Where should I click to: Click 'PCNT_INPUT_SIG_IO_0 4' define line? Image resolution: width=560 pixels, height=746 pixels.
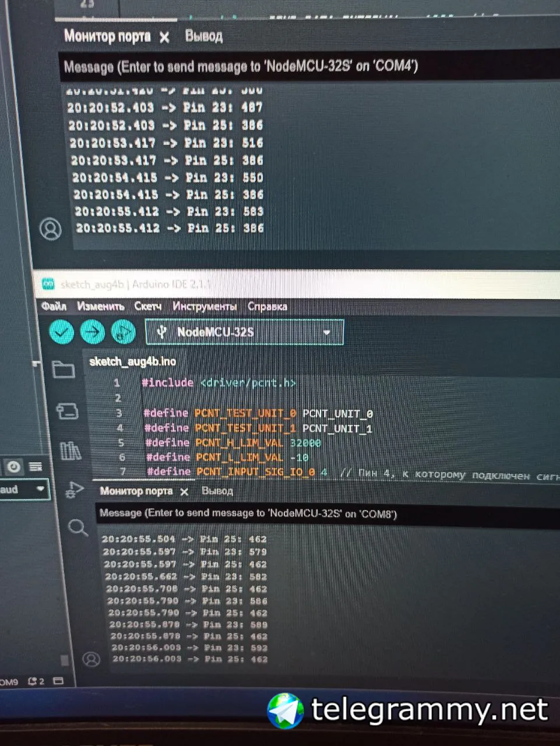(353, 472)
